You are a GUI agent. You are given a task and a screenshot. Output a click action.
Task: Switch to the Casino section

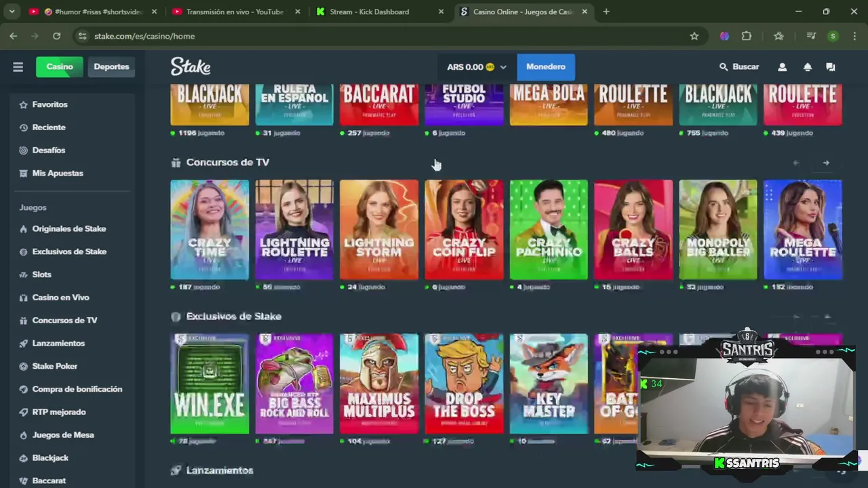(60, 66)
